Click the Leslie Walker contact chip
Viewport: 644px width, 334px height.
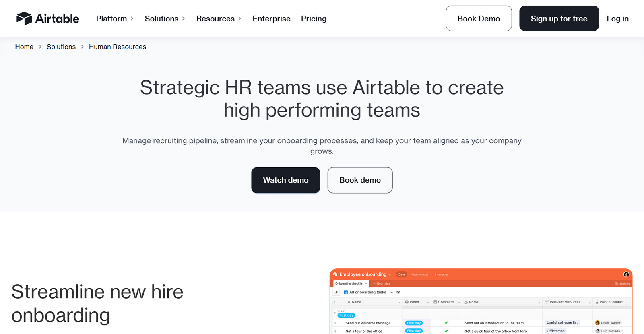pos(608,323)
